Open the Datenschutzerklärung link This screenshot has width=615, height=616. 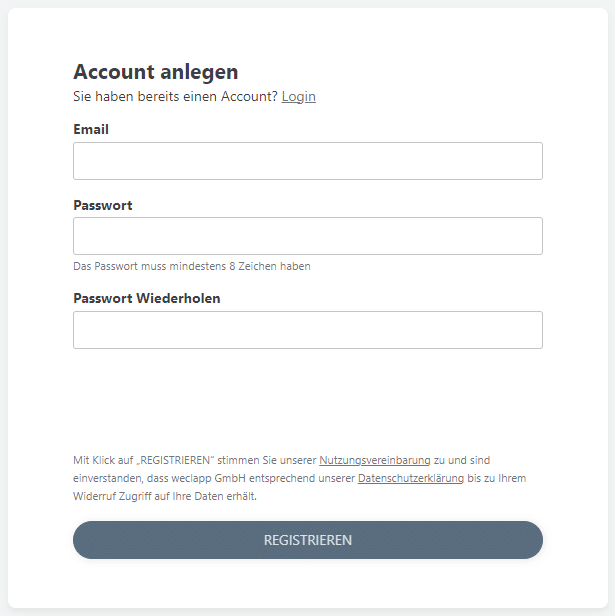click(x=411, y=478)
